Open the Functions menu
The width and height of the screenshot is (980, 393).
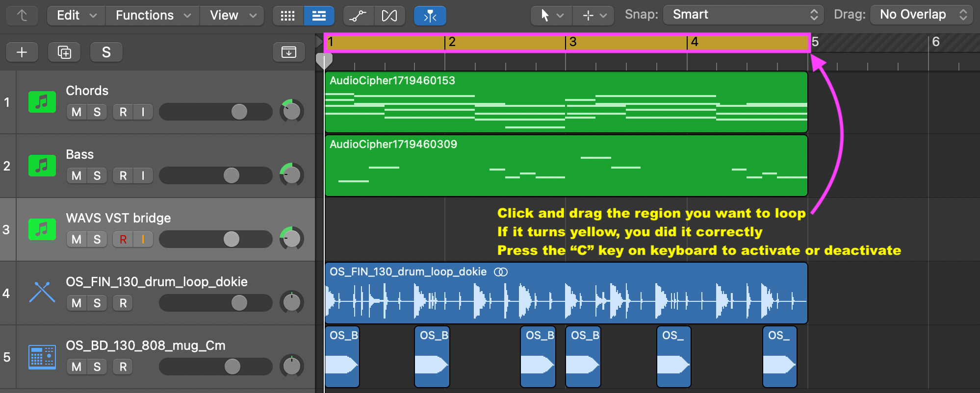tap(153, 16)
